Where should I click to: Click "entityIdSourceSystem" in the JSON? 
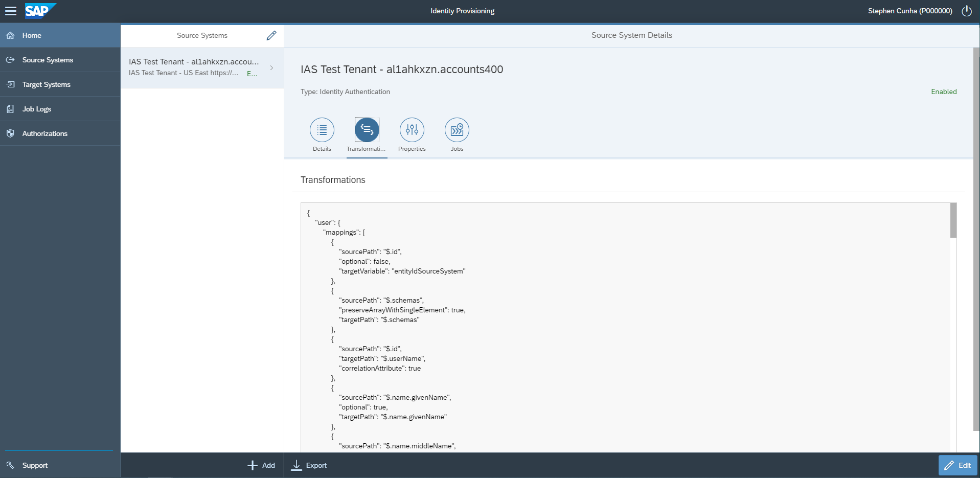428,271
